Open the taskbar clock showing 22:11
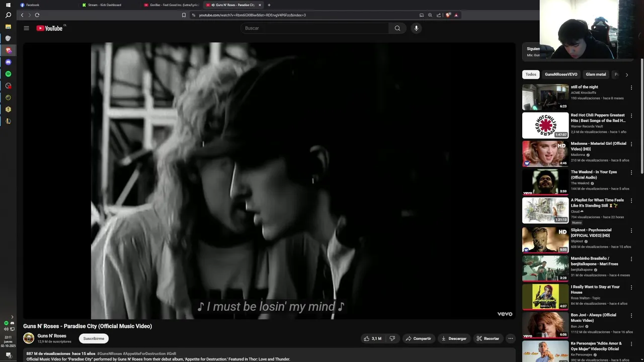This screenshot has height=362, width=644. click(8, 341)
